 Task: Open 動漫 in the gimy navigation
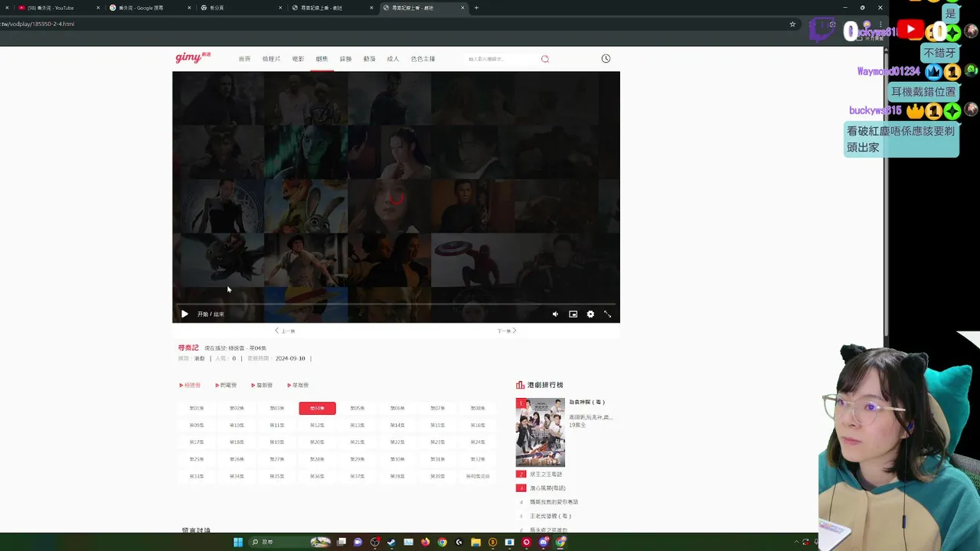369,59
